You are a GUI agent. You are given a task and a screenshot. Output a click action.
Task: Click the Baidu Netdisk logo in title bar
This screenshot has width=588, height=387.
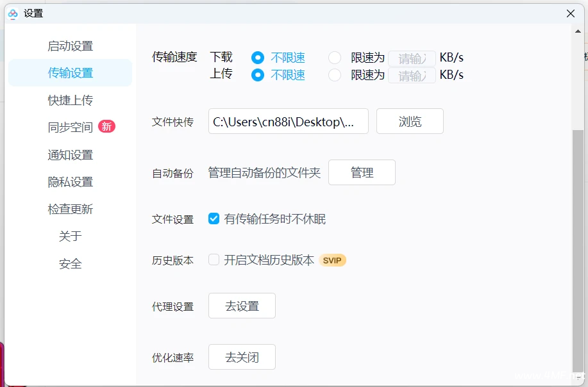coord(13,13)
